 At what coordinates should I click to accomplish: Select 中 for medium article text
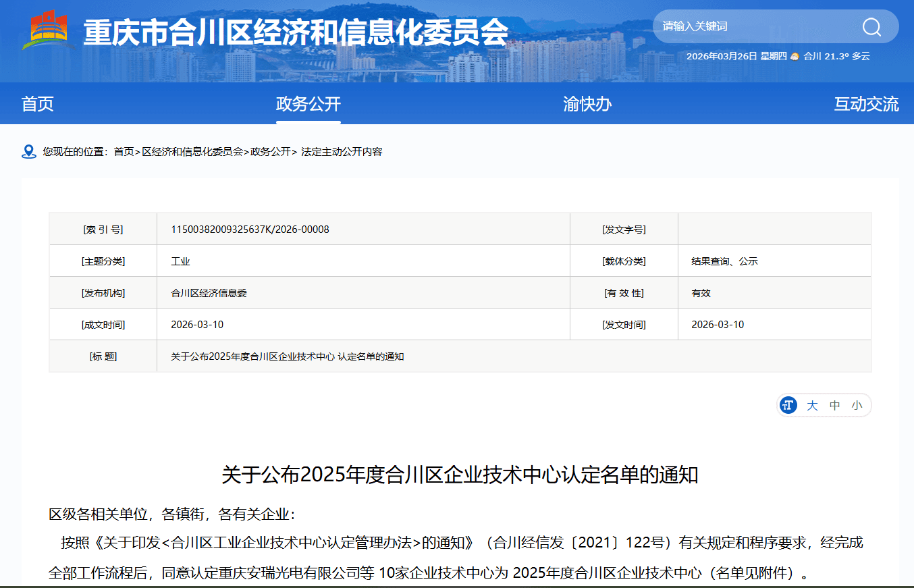coord(834,405)
